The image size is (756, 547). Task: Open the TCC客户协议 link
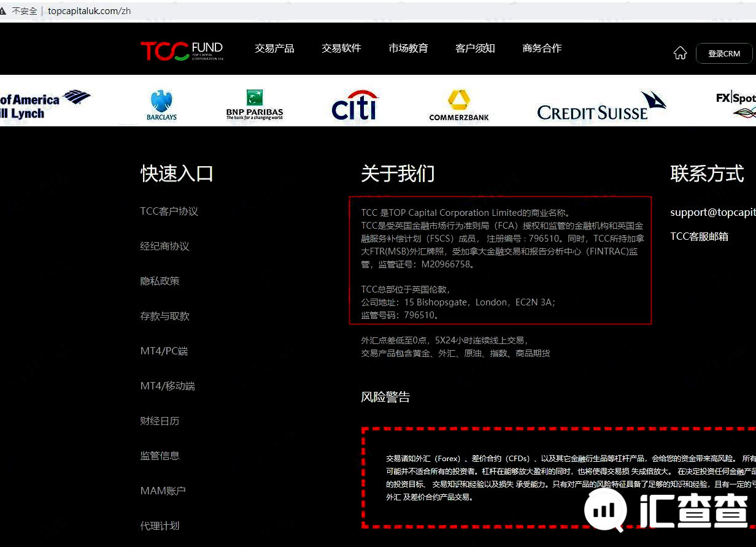[x=169, y=211]
